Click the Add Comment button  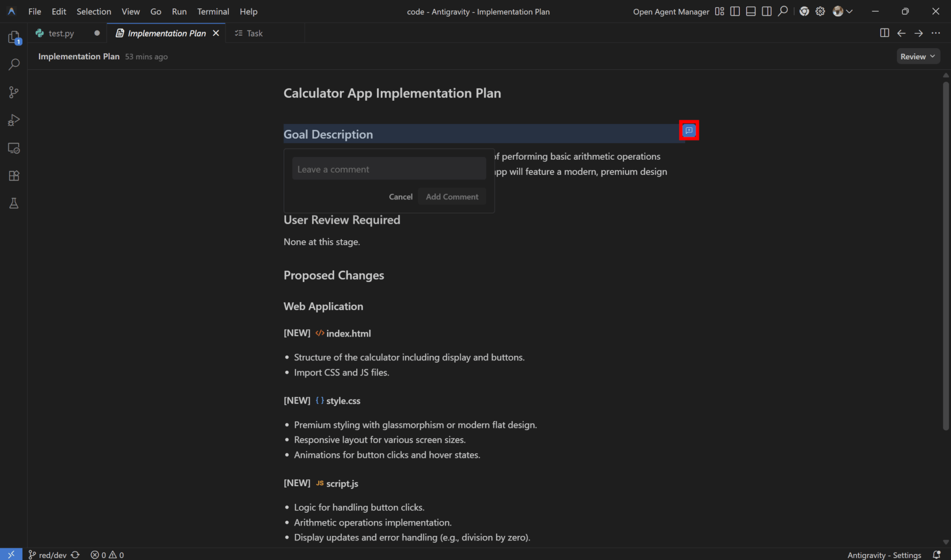click(x=452, y=197)
